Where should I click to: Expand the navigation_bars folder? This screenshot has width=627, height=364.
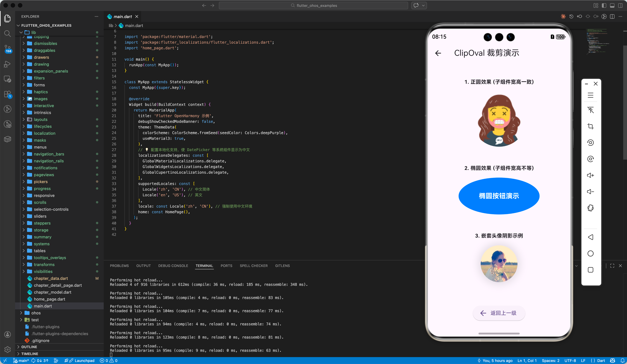point(49,154)
